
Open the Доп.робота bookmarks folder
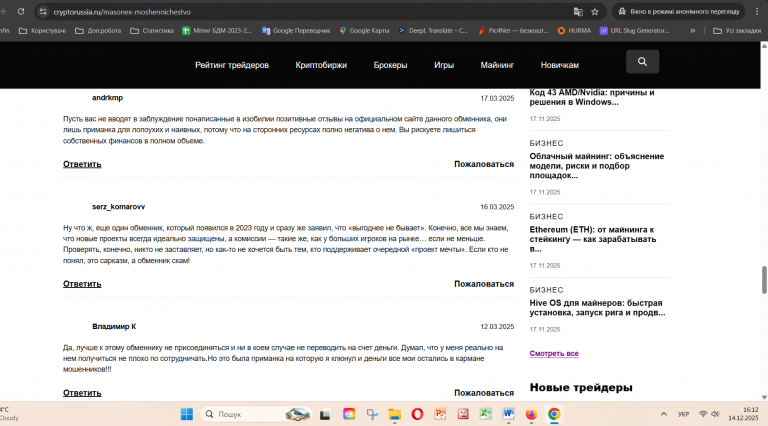(x=98, y=30)
